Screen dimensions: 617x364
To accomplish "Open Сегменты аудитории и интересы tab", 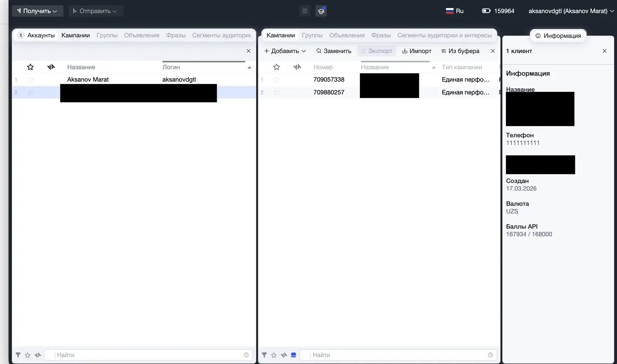I will pos(445,35).
